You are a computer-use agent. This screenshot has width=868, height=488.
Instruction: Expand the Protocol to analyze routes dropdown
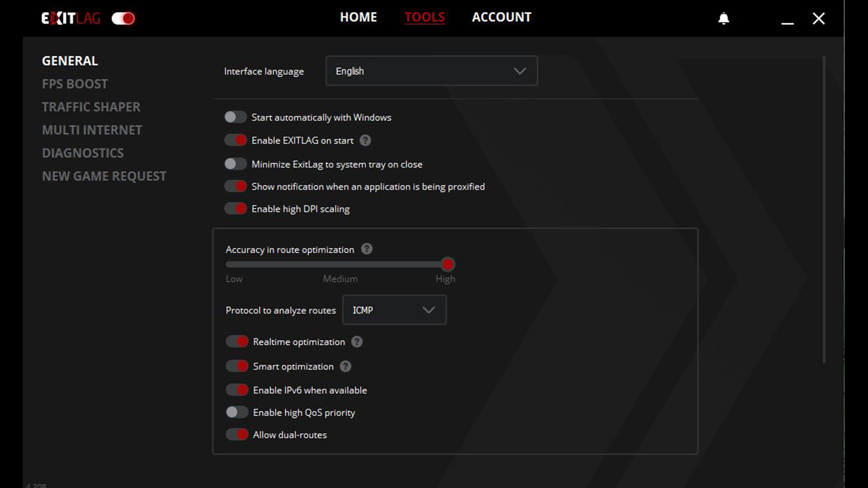tap(394, 310)
